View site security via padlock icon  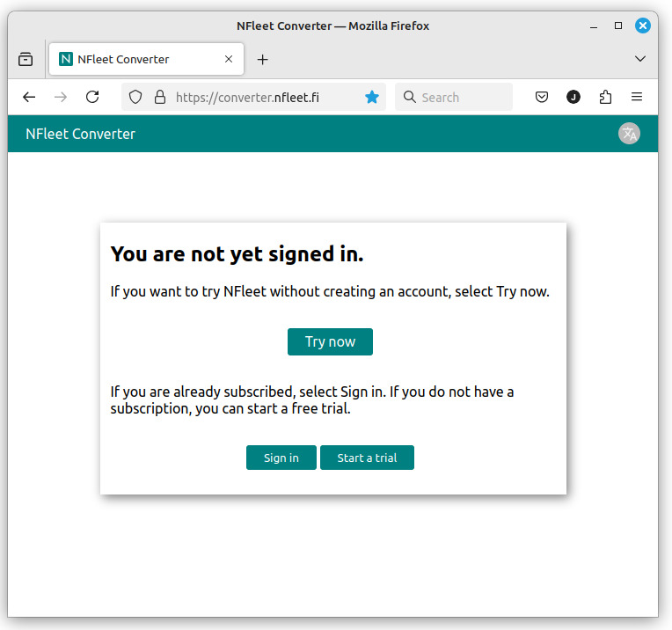pos(160,98)
